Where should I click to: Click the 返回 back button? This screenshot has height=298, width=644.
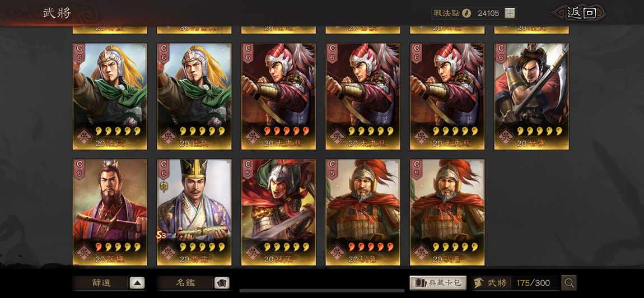pos(581,13)
